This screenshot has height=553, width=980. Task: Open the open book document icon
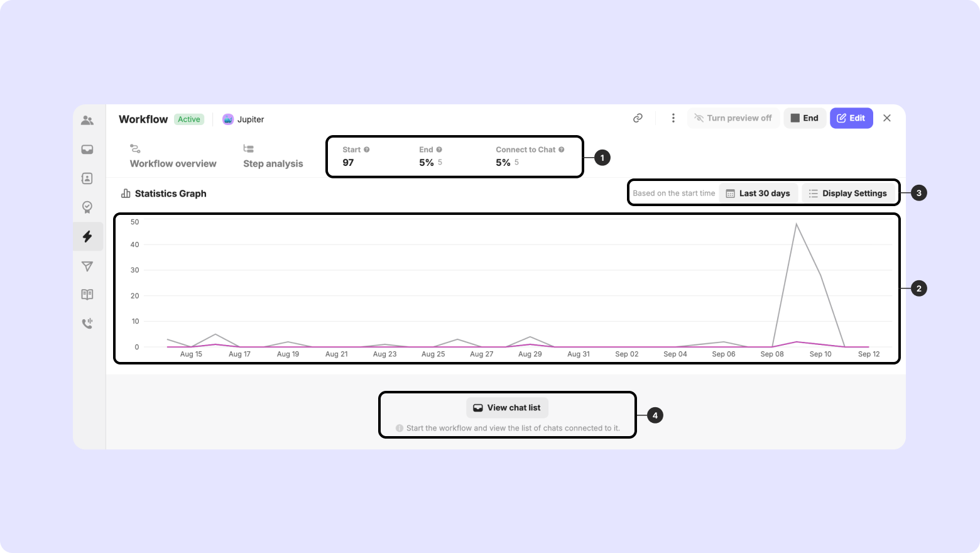pyautogui.click(x=87, y=294)
